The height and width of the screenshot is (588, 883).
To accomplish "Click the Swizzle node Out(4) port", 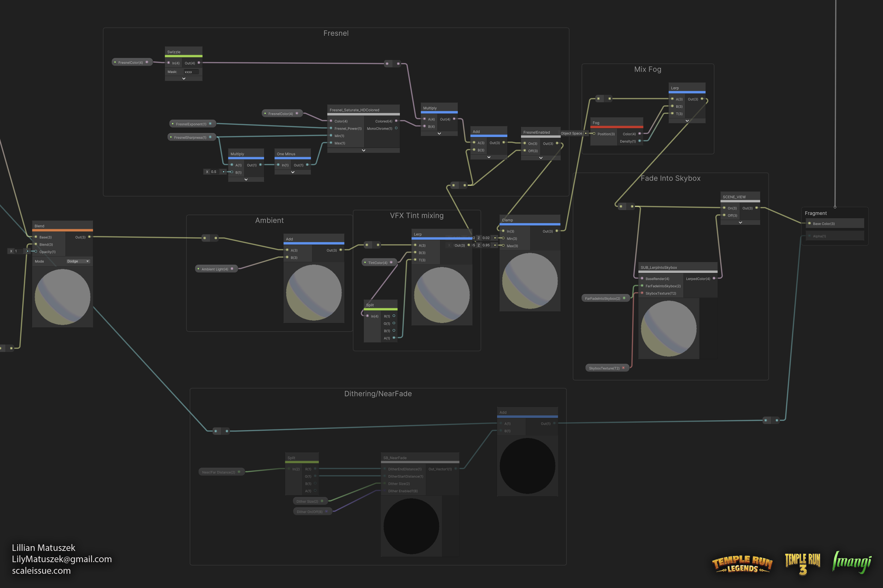I will click(x=199, y=63).
